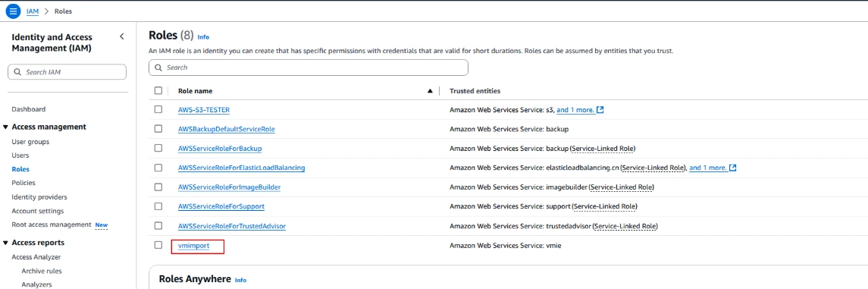The width and height of the screenshot is (868, 289).
Task: Open Access Analyzer in sidebar
Action: tap(36, 257)
